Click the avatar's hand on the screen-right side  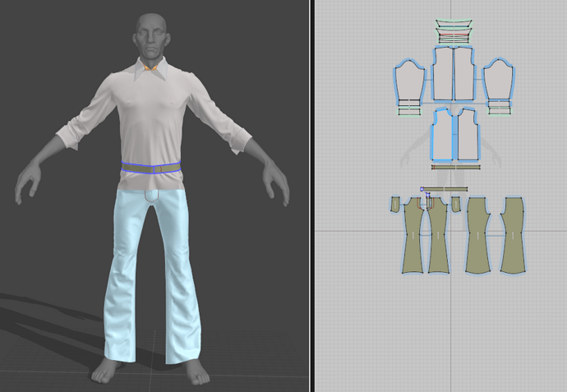point(275,182)
